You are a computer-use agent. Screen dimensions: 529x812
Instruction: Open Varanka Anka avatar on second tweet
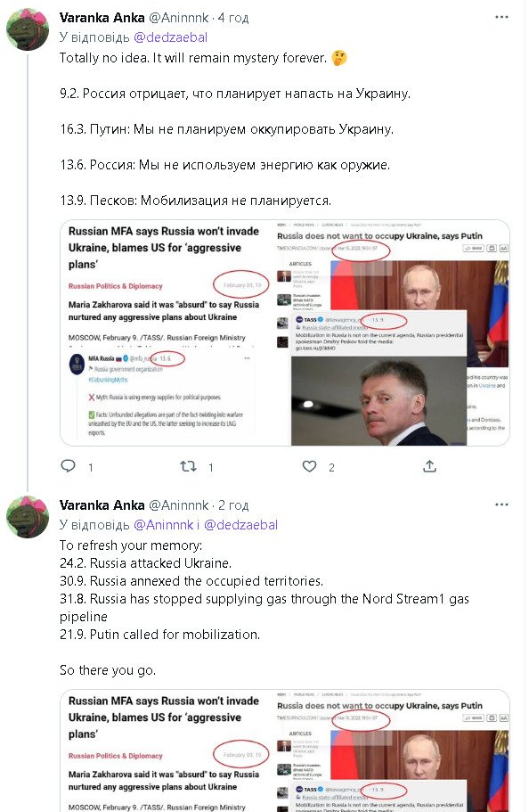28,516
